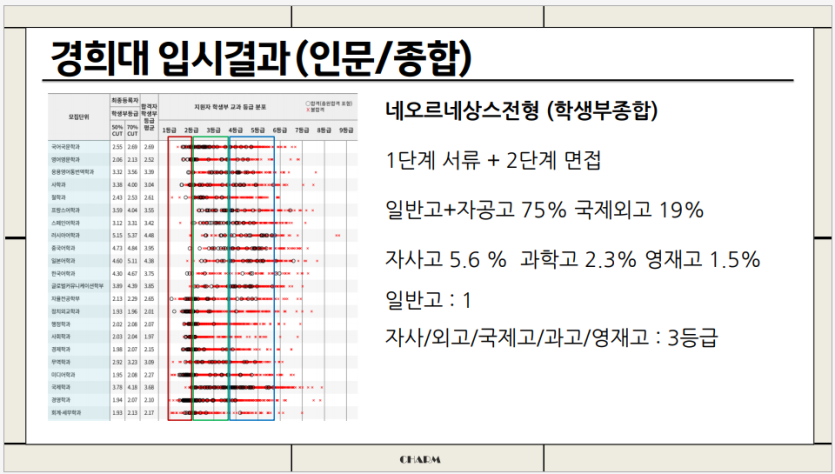Image resolution: width=835 pixels, height=474 pixels.
Task: Select the heading 네오르네상스전형 (학생부종합)
Action: pyautogui.click(x=521, y=110)
